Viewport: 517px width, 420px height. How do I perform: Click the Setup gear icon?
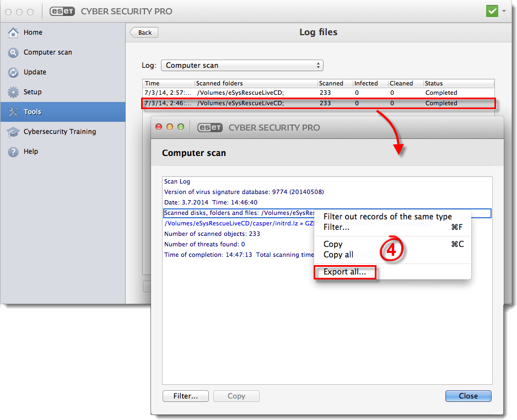tap(13, 92)
